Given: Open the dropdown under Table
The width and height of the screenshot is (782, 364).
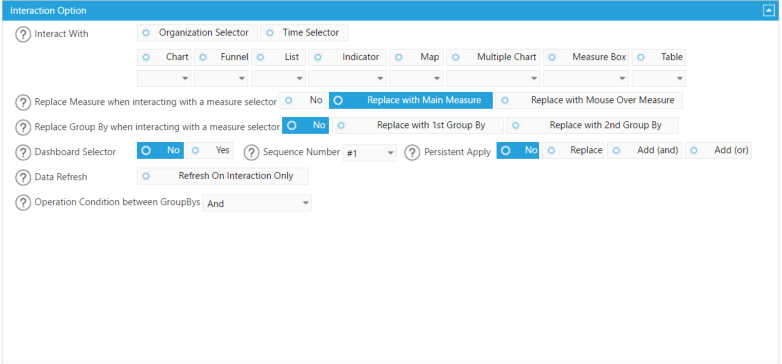Looking at the screenshot, I should (x=659, y=78).
